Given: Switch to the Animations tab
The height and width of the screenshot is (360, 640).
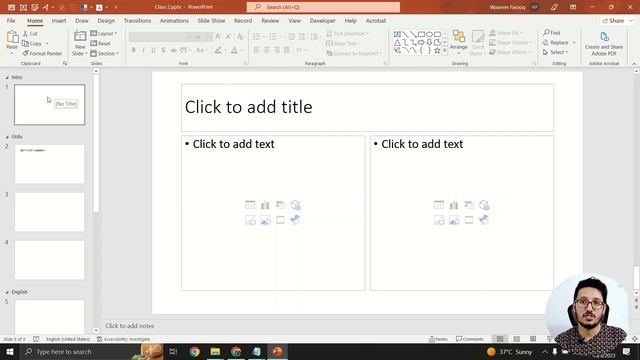Looking at the screenshot, I should (x=174, y=20).
